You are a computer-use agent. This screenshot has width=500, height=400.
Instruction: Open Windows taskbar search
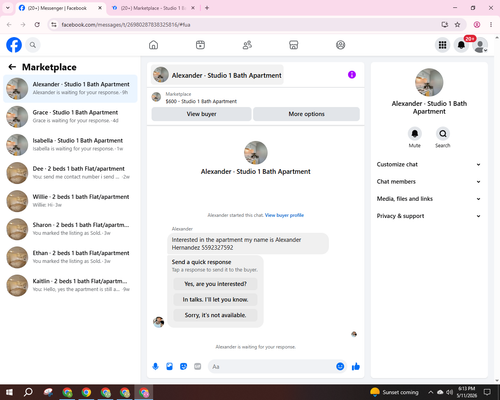[28, 392]
